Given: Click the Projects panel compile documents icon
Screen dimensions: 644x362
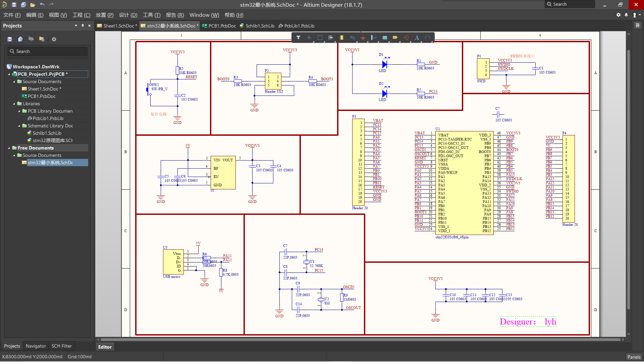Looking at the screenshot, I should (x=20, y=39).
